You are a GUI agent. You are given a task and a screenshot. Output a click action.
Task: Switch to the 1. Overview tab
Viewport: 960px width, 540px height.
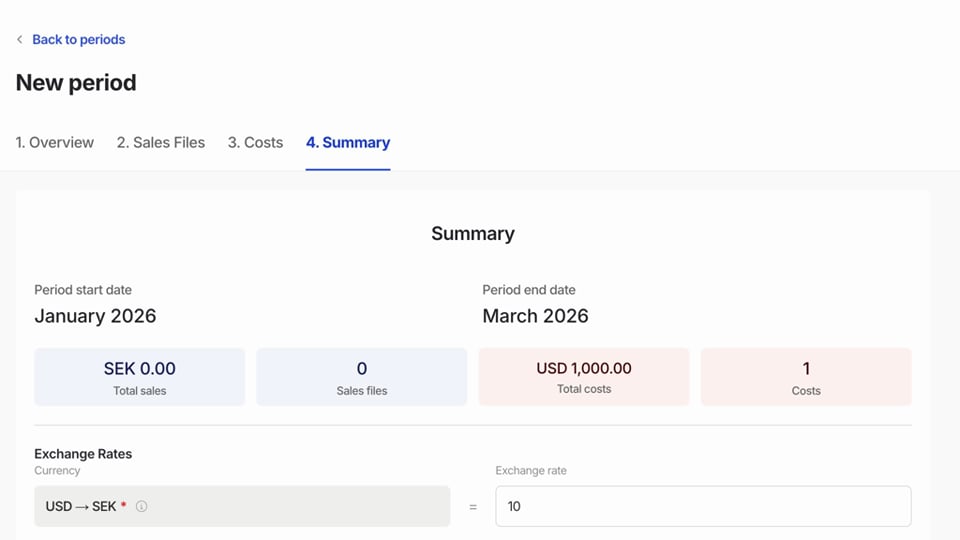(54, 143)
